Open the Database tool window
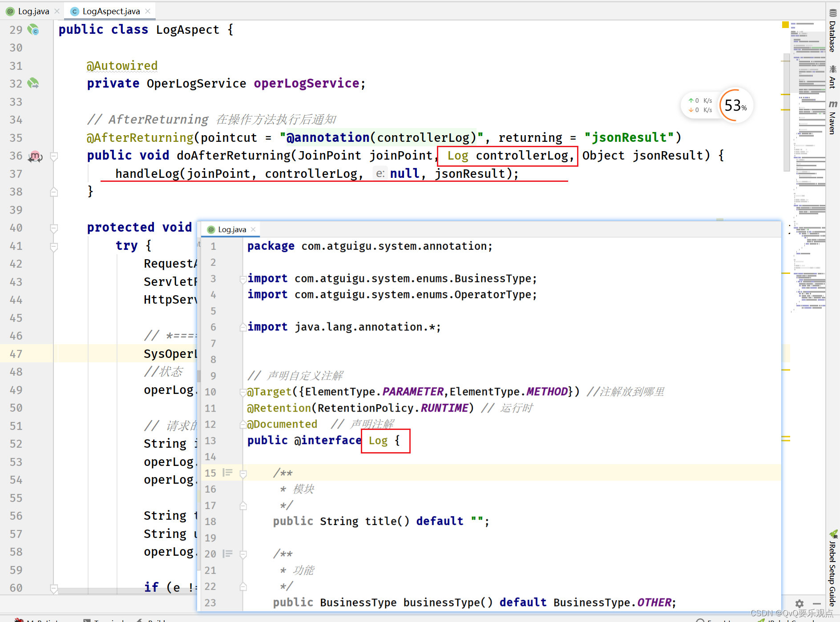Image resolution: width=840 pixels, height=622 pixels. (832, 31)
